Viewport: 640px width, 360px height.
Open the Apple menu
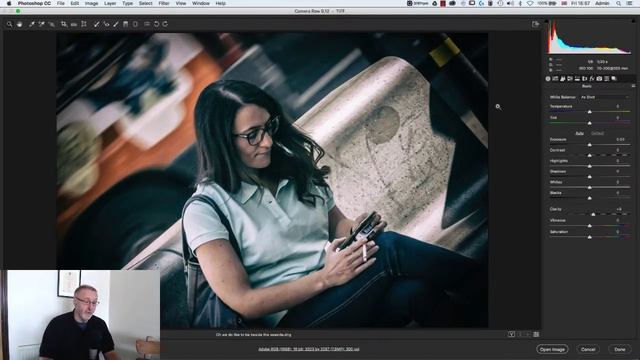pos(9,3)
